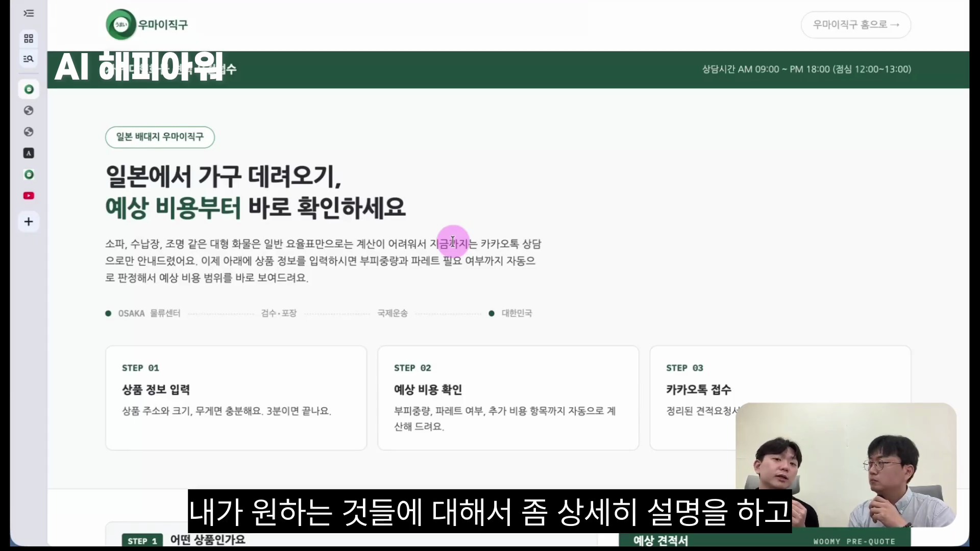Image resolution: width=980 pixels, height=551 pixels.
Task: Open the STEP 02 예상 비용 확인 card
Action: tap(508, 398)
